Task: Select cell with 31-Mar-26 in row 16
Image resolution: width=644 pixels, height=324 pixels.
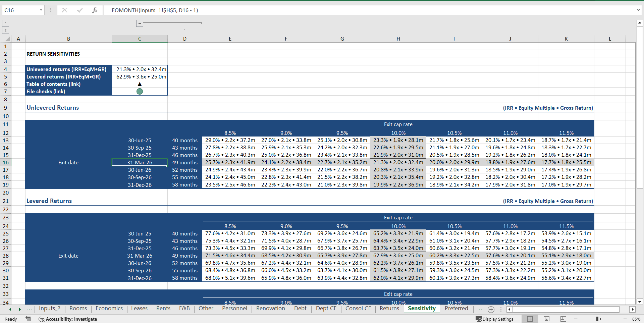Action: 140,162
